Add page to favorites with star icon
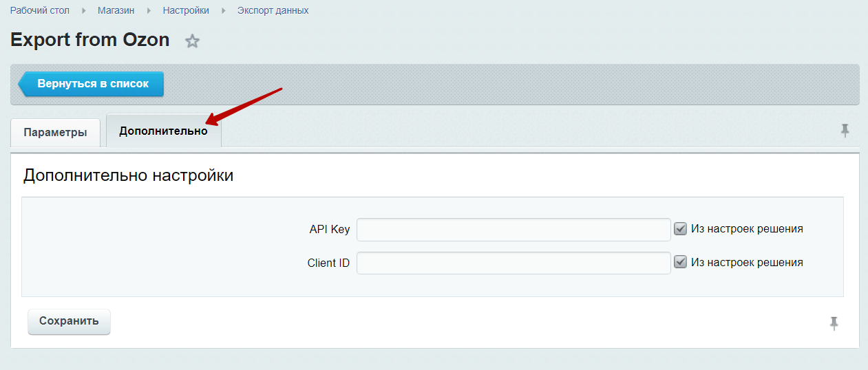Screen dimensions: 868x370 tap(193, 41)
